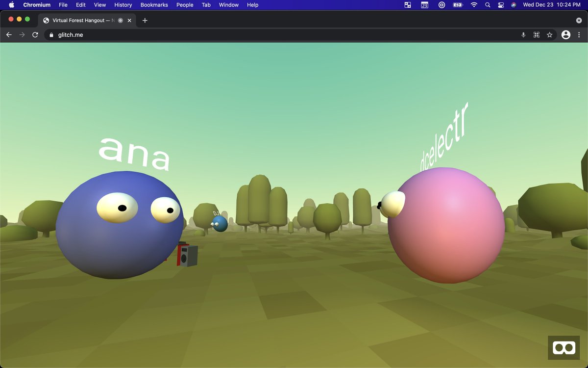This screenshot has height=368, width=588.
Task: Click the microphone icon in the address bar
Action: point(523,35)
